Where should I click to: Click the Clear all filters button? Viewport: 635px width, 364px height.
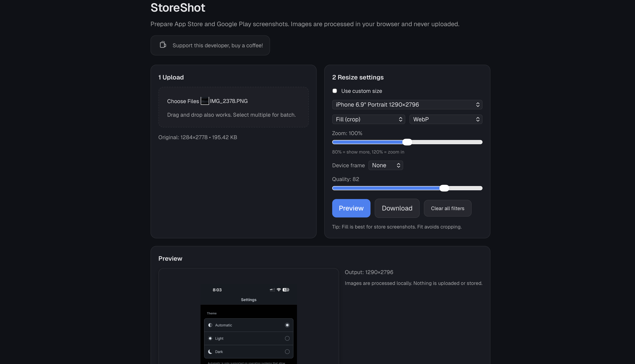point(447,208)
